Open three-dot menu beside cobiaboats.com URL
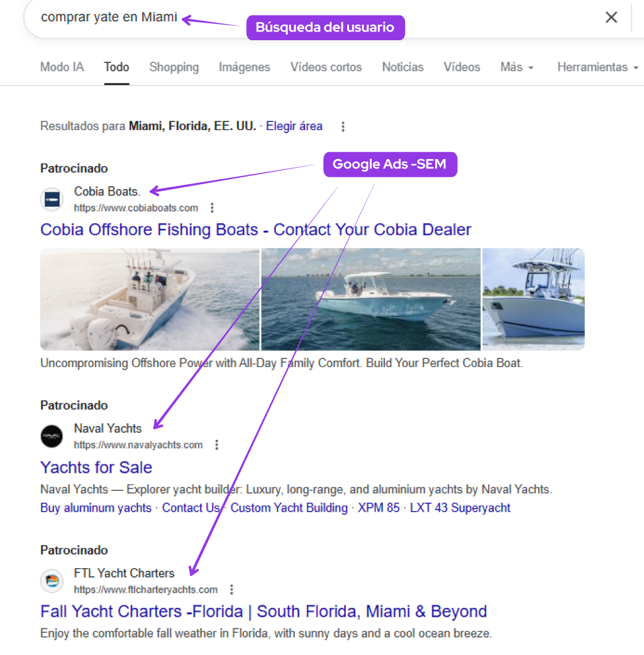 pyautogui.click(x=213, y=208)
